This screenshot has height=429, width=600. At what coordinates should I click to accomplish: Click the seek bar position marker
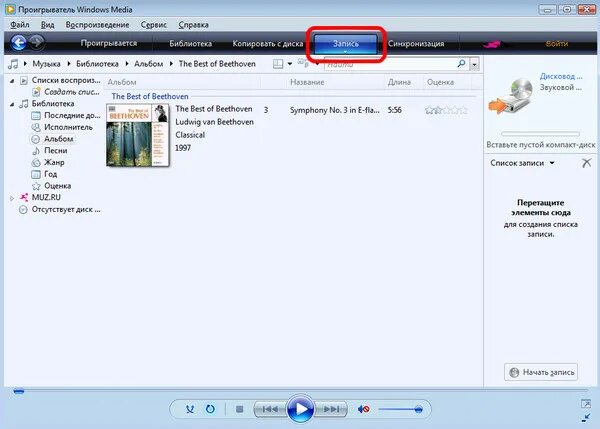[x=18, y=391]
